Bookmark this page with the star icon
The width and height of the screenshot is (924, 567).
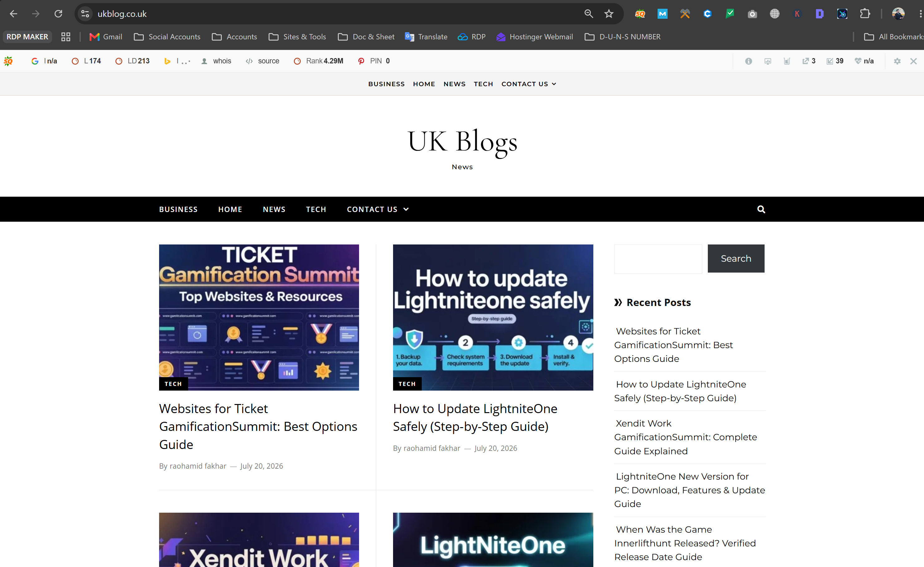coord(609,14)
